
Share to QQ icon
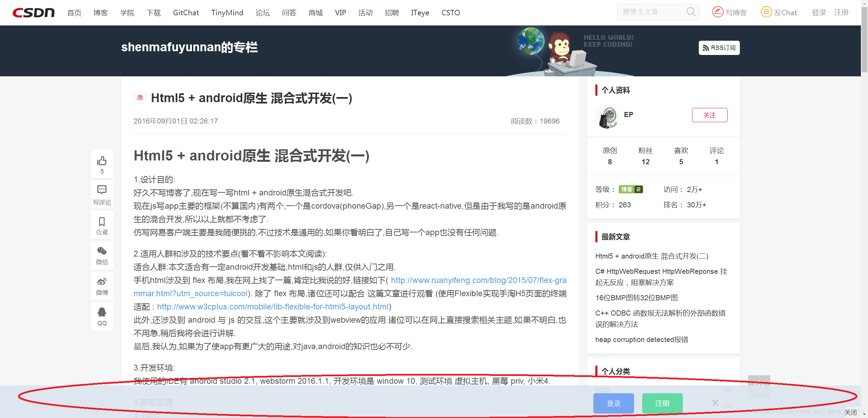pyautogui.click(x=102, y=312)
